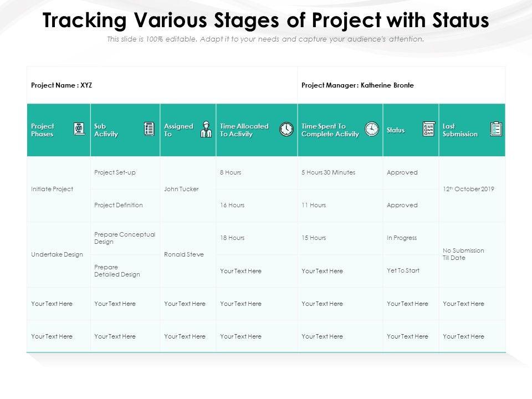Click the Time Spent clock icon

[372, 129]
